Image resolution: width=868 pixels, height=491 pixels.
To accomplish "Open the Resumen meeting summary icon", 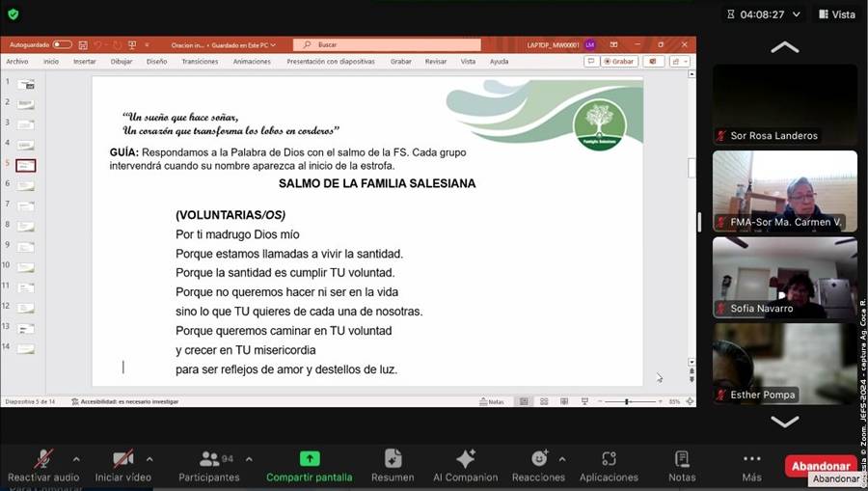I will click(393, 466).
